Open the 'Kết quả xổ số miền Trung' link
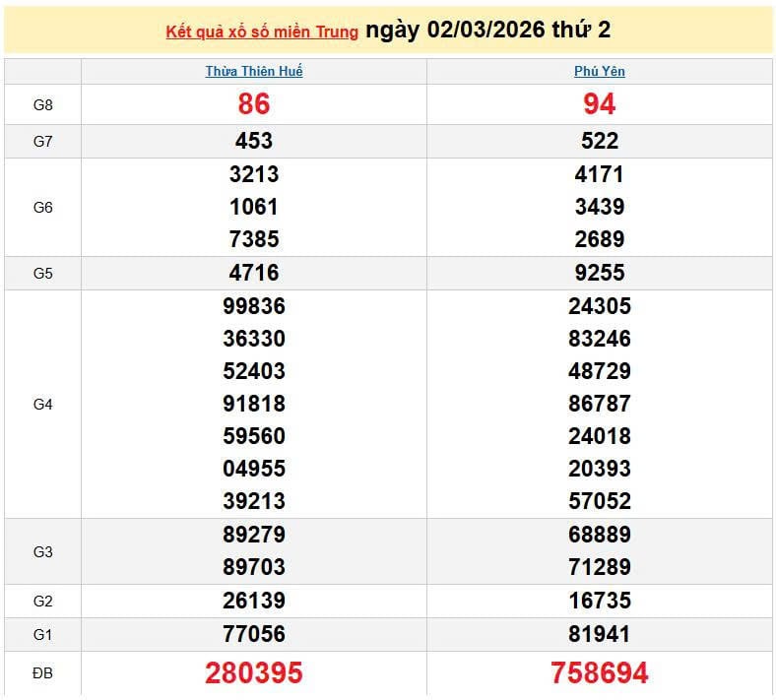776x700 pixels. click(x=261, y=32)
